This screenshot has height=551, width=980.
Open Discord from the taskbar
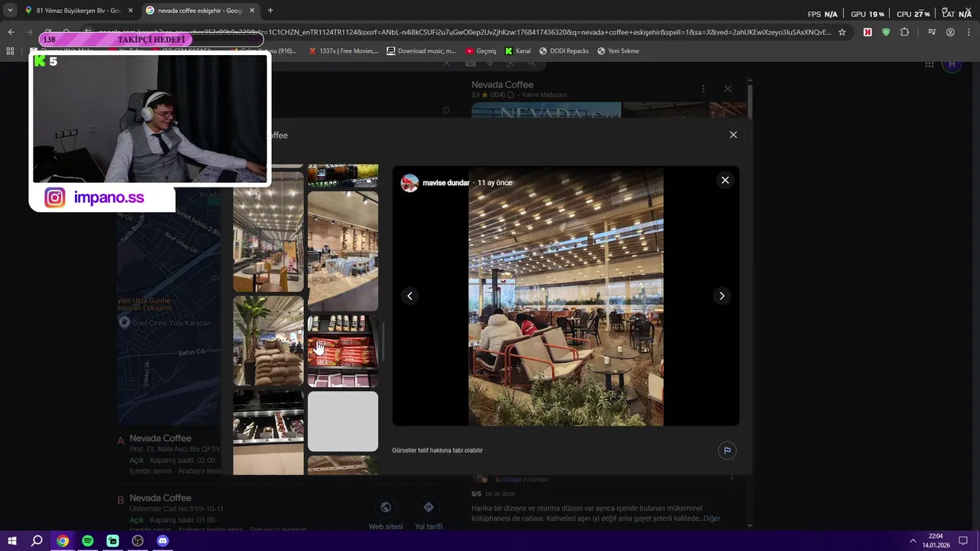click(x=162, y=541)
